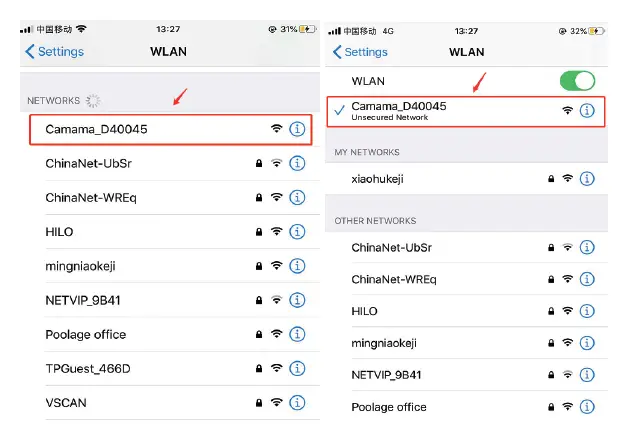Viewport: 625px width, 429px height.
Task: Open info icon for TPGuest_466D
Action: (x=297, y=368)
